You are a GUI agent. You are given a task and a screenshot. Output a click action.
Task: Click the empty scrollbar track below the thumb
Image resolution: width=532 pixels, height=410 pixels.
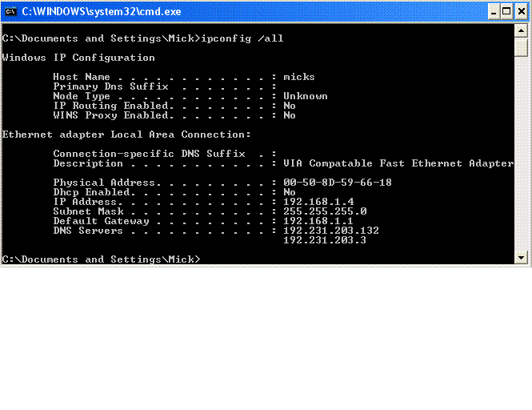click(521, 160)
